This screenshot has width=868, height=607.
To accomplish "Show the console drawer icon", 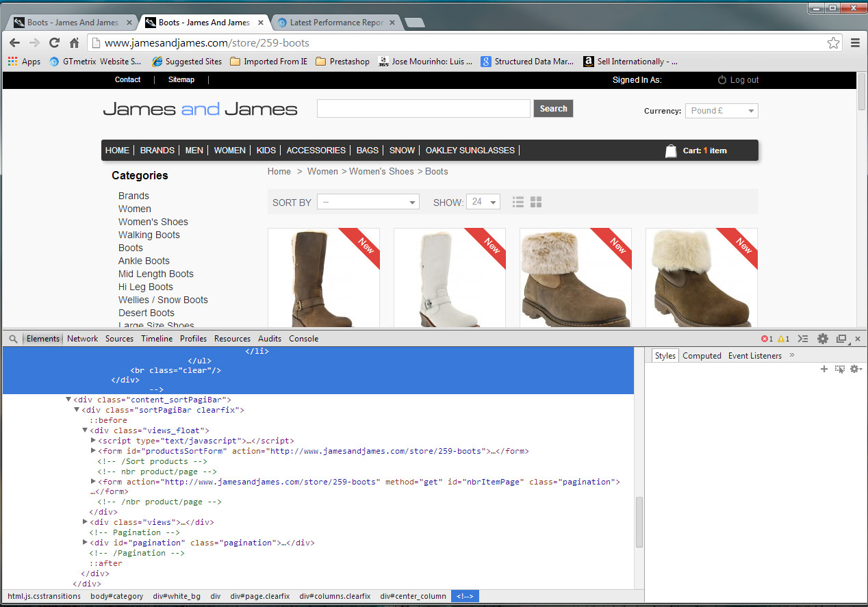I will point(803,339).
